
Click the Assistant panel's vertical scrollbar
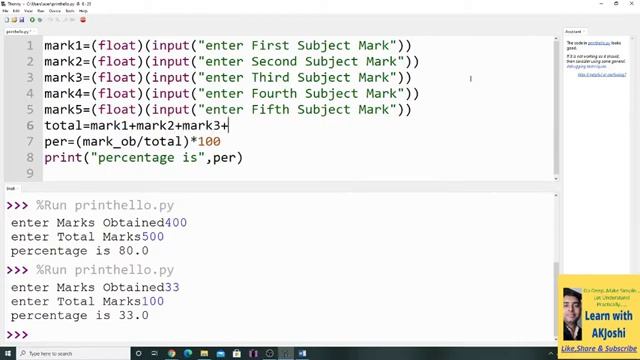point(633,155)
